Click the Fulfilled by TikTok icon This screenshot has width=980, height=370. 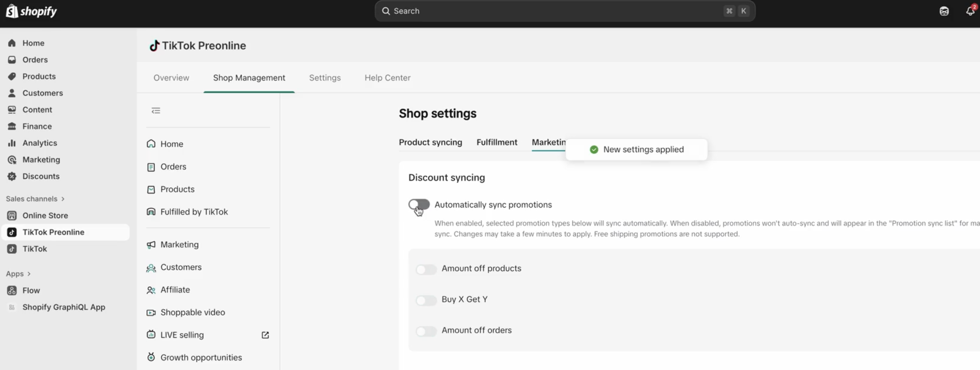[151, 212]
